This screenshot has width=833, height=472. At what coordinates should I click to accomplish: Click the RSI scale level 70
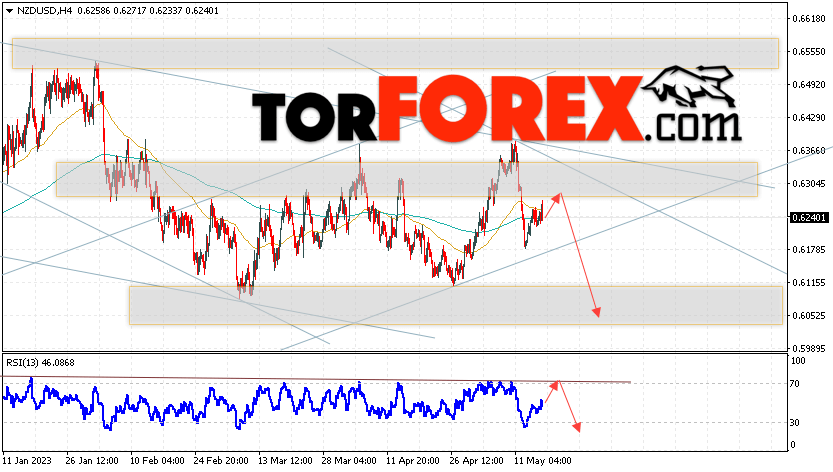click(795, 384)
